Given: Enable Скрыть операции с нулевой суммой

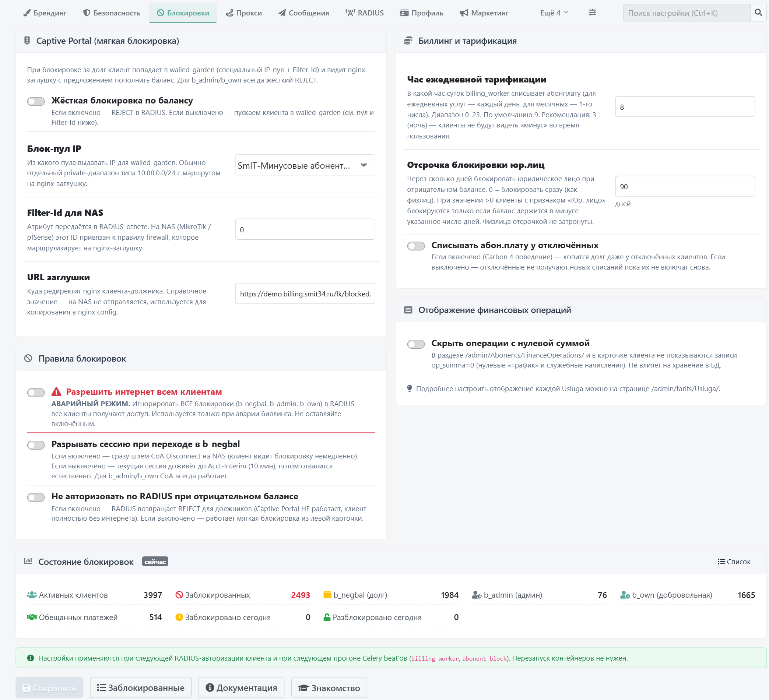Looking at the screenshot, I should point(416,344).
